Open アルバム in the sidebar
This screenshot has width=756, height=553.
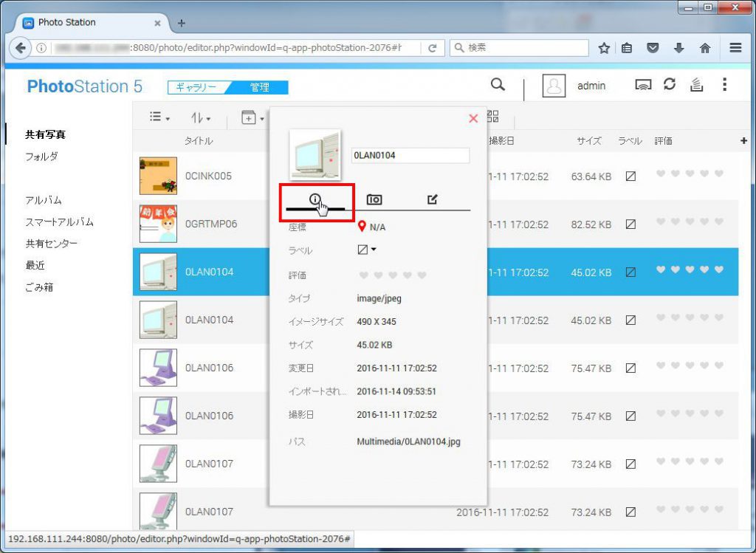[x=44, y=200]
